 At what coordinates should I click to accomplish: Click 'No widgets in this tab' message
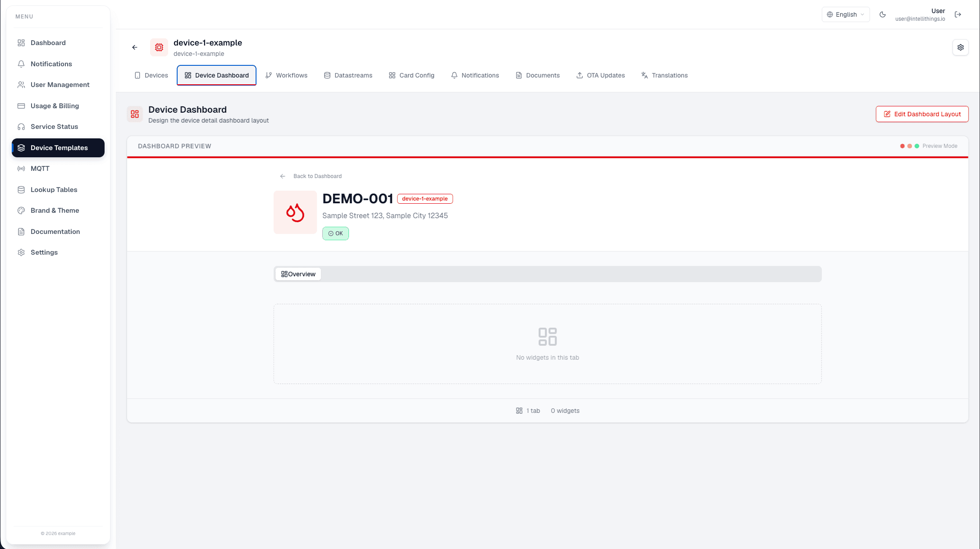pyautogui.click(x=548, y=357)
